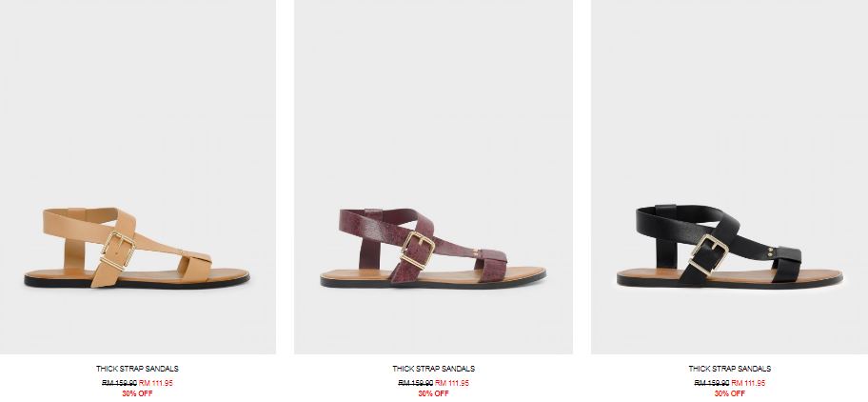Click the Thick Strap Sandals title under burgundy sandal
This screenshot has height=402, width=868.
pyautogui.click(x=433, y=369)
